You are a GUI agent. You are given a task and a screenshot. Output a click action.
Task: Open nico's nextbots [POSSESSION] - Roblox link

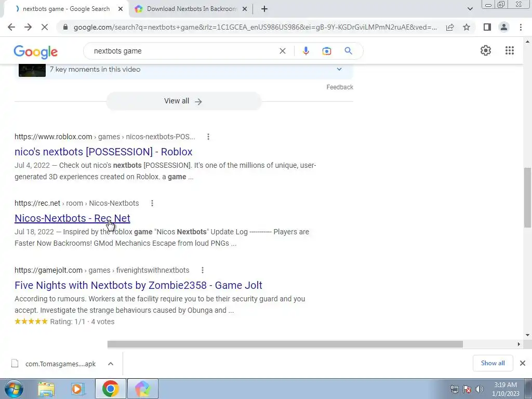tap(103, 152)
